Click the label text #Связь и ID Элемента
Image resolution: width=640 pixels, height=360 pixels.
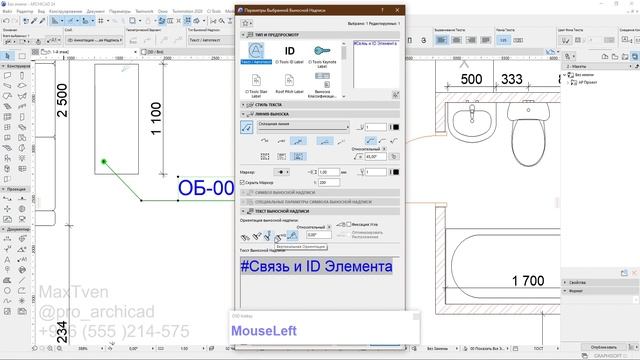[316, 266]
